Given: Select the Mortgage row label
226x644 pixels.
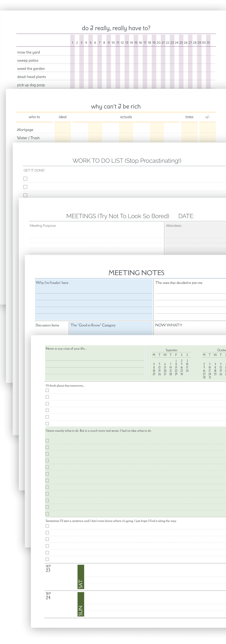Looking at the screenshot, I should [25, 130].
